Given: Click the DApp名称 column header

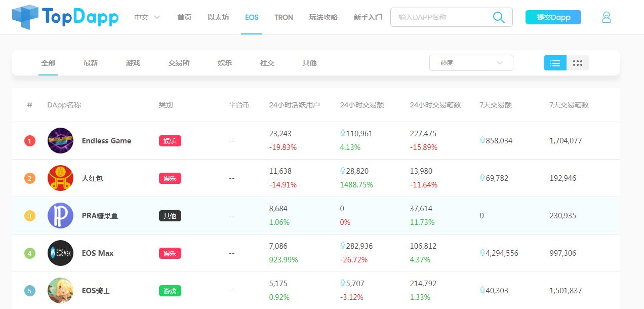Looking at the screenshot, I should tap(64, 105).
